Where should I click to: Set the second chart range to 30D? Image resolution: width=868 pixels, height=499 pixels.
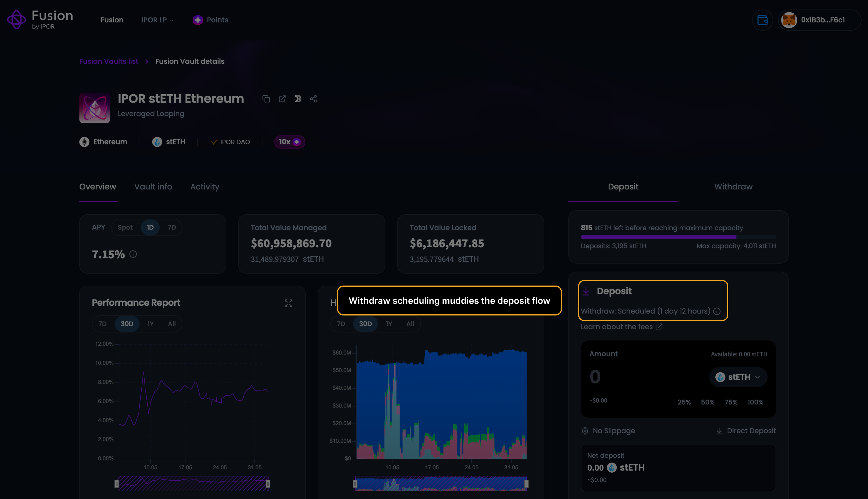tap(365, 324)
